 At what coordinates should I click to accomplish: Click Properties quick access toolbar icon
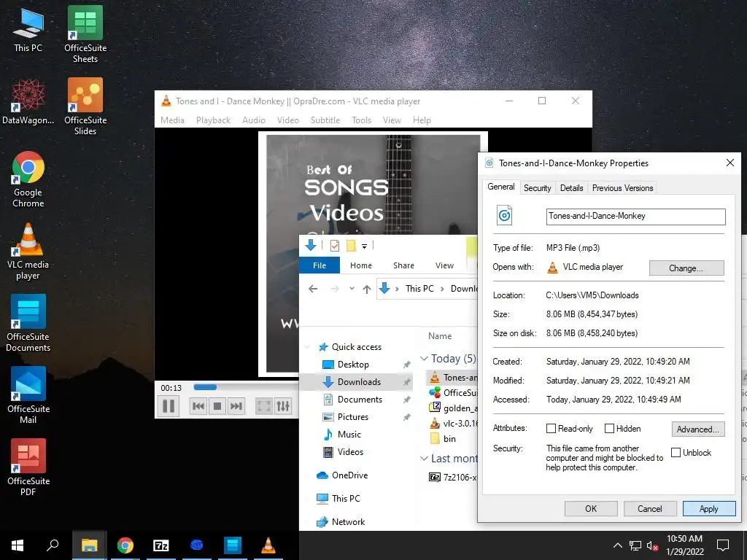point(335,246)
